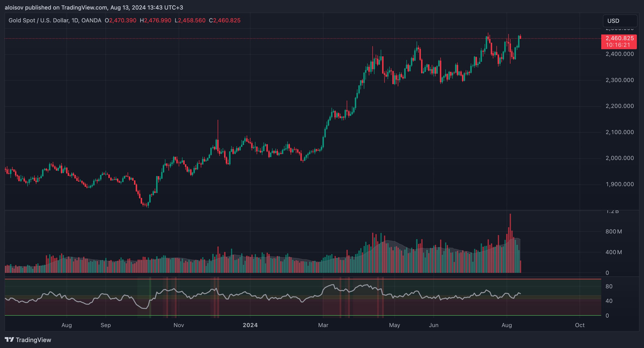Click the open price value 2,470.390
The height and width of the screenshot is (348, 644).
(x=122, y=20)
